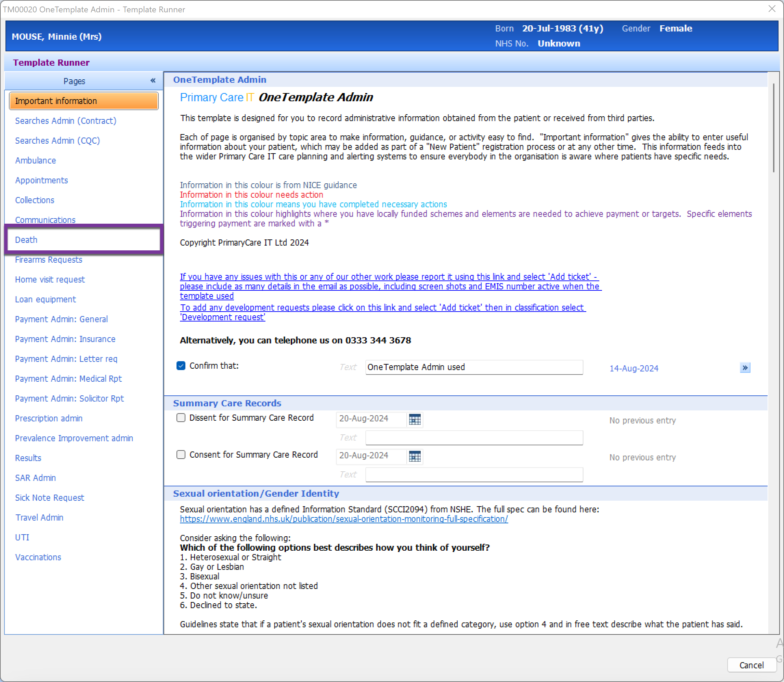This screenshot has height=682, width=784.
Task: Open Home visit request page
Action: tap(50, 279)
